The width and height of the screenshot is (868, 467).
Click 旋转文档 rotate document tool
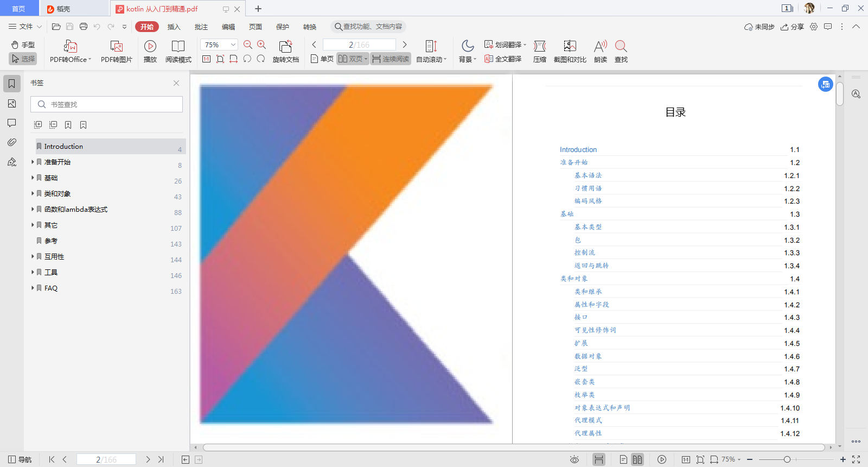tap(286, 52)
